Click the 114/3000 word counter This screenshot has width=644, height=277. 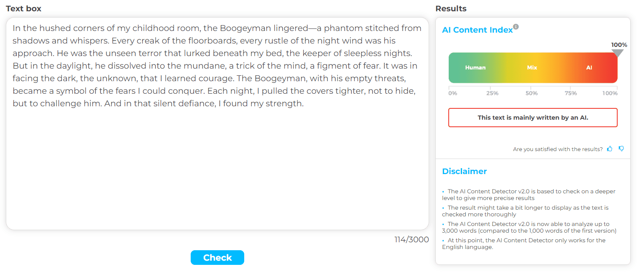point(411,240)
